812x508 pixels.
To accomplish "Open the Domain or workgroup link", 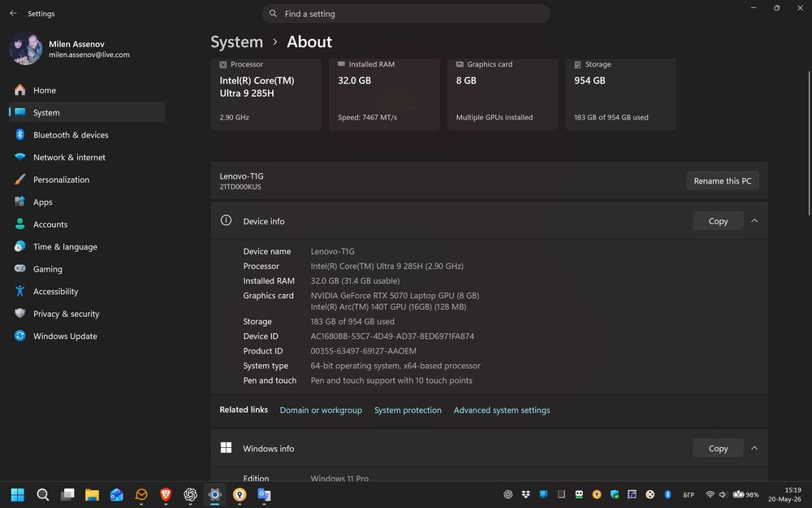I will click(321, 410).
